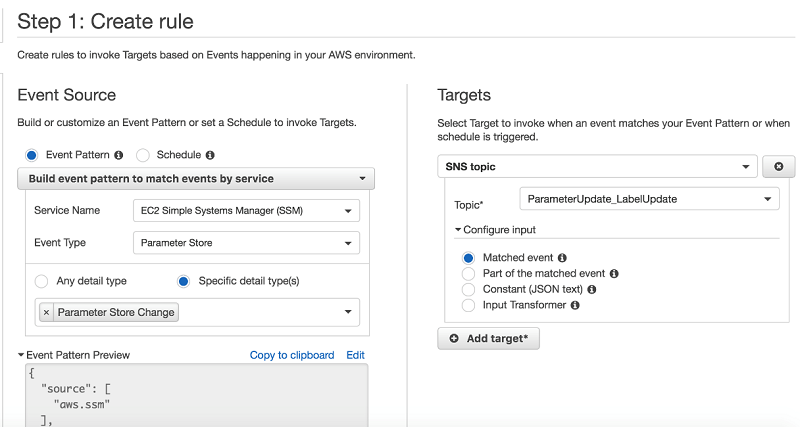Click the Edit link for event pattern
This screenshot has height=427, width=800.
[x=355, y=355]
